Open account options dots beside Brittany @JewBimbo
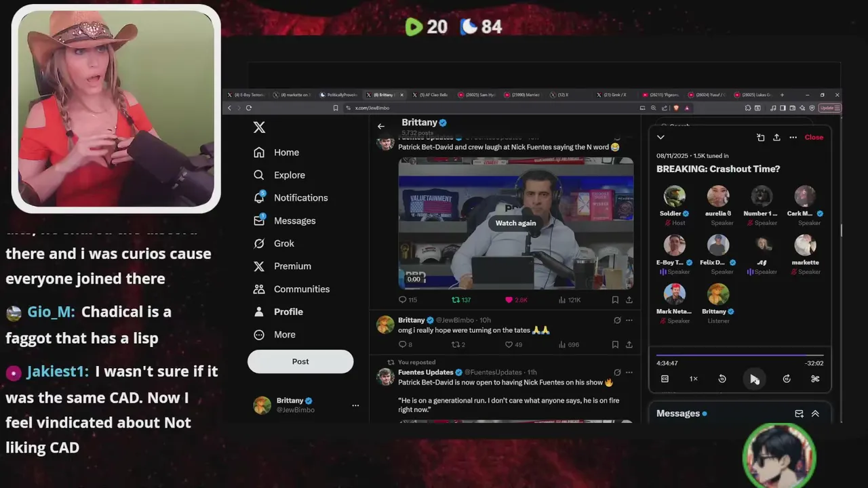 (355, 405)
